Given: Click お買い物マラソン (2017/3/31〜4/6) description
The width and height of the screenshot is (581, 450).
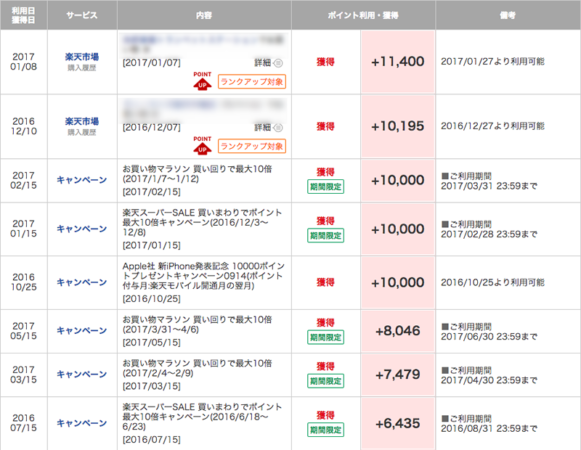Looking at the screenshot, I should point(197,324).
